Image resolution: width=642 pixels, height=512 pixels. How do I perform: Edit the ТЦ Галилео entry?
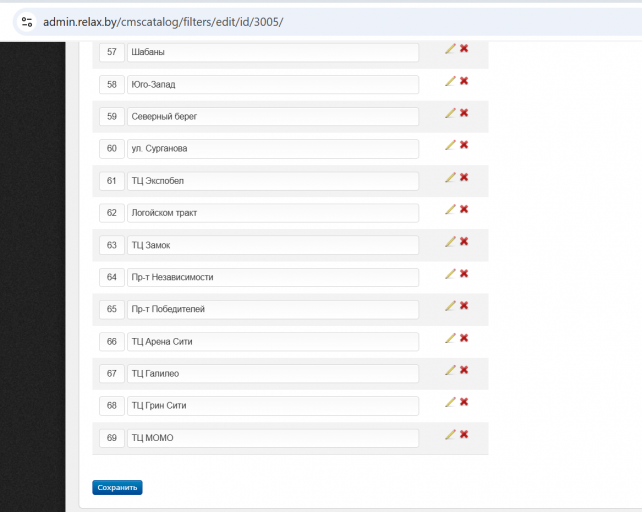coord(450,370)
